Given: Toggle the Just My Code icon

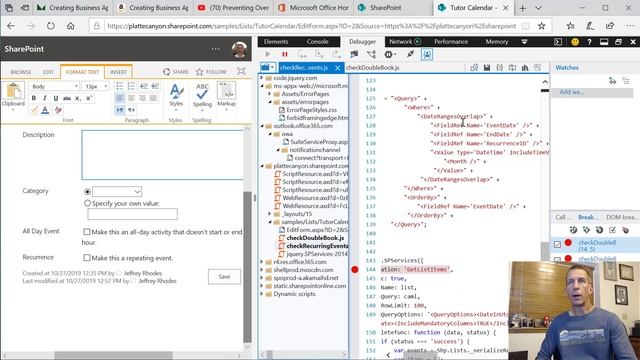Looking at the screenshot, I should click(427, 54).
